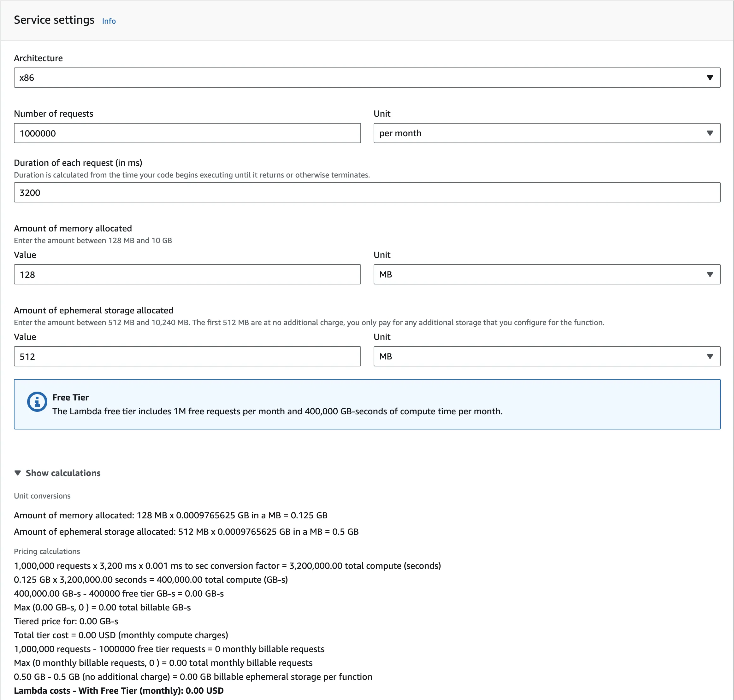
Task: Click the per month dropdown chevron
Action: click(710, 133)
